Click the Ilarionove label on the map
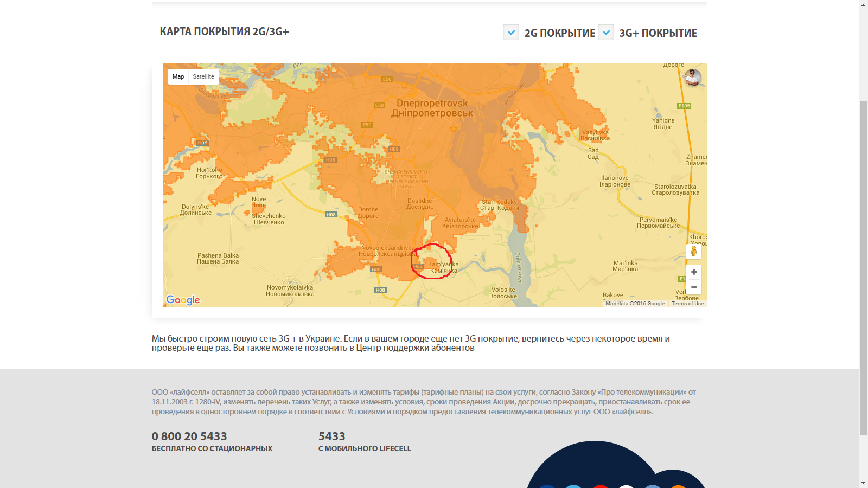868x488 pixels. [615, 181]
